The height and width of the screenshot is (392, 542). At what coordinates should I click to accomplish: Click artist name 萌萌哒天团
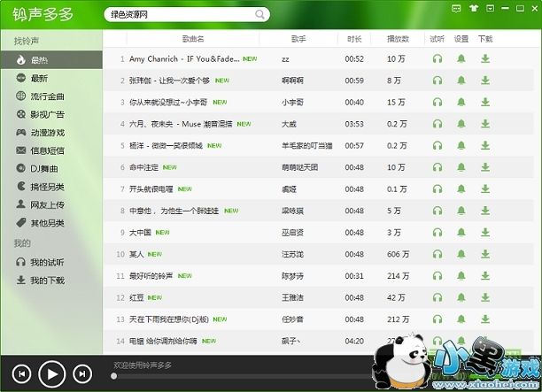tap(299, 167)
